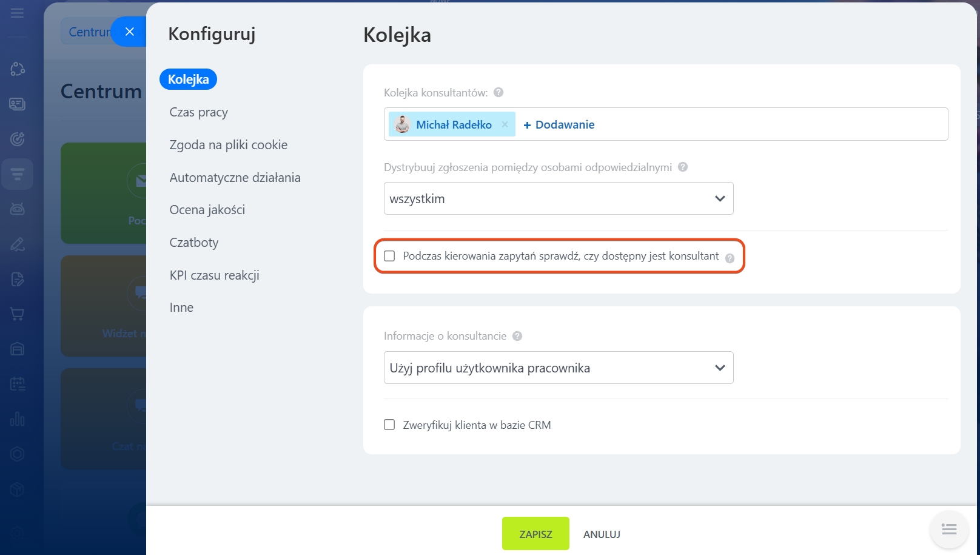
Task: Open the funnel icon in sidebar
Action: [17, 174]
